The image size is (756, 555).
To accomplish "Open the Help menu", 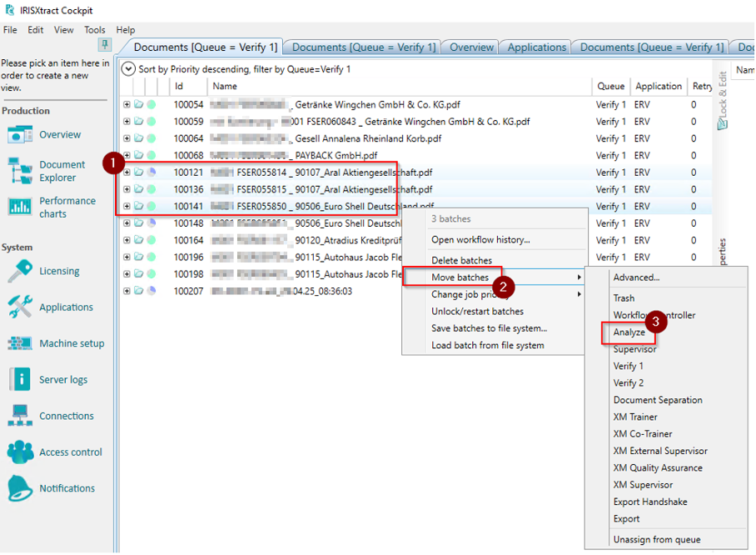I will tap(126, 30).
